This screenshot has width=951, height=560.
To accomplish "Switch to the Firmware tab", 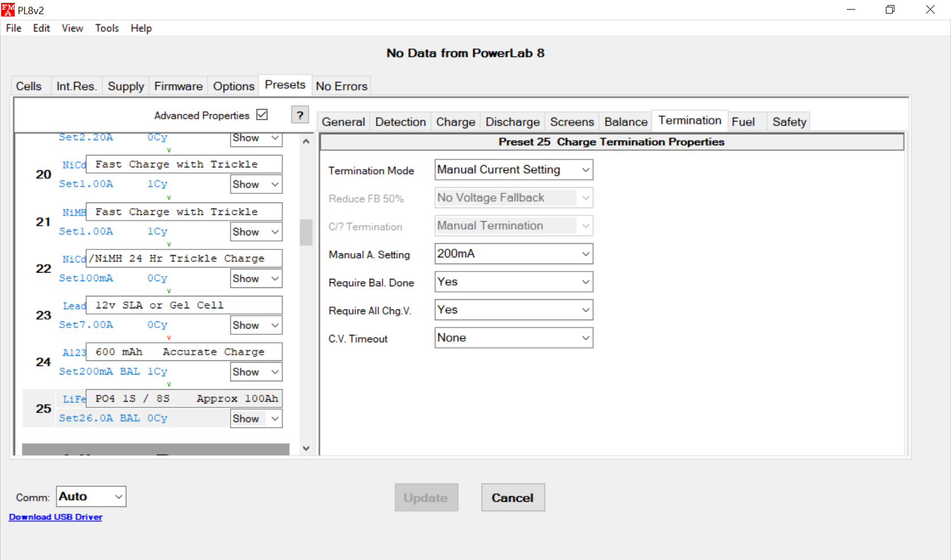I will (178, 86).
